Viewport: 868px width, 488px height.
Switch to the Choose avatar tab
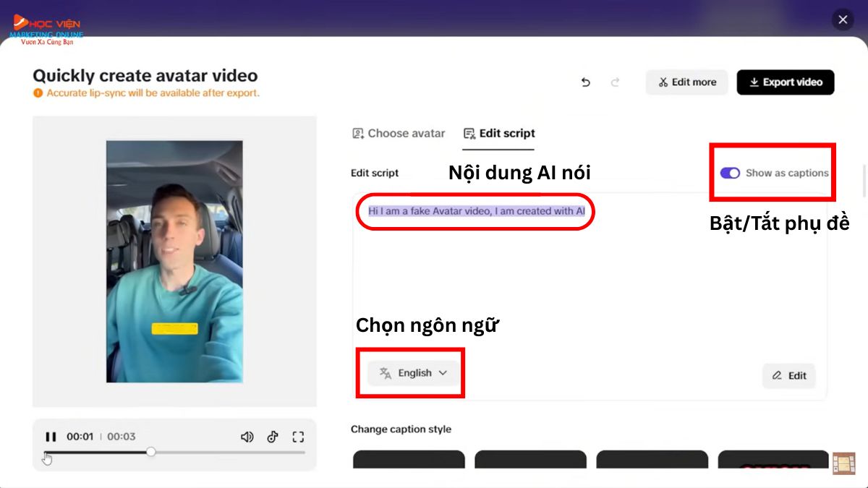(x=398, y=133)
